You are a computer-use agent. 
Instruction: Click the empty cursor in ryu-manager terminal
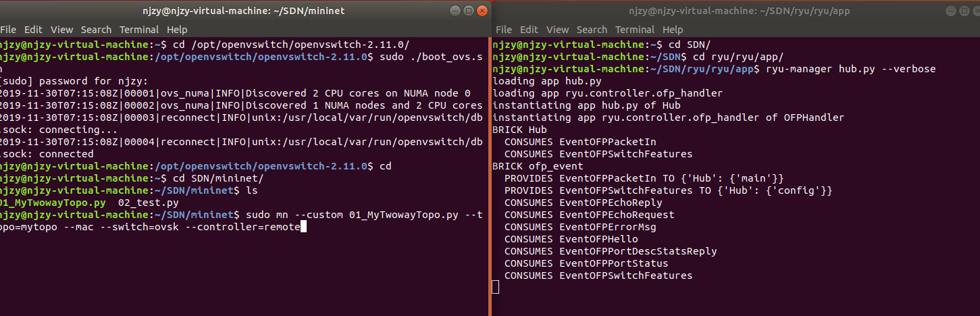(x=496, y=288)
